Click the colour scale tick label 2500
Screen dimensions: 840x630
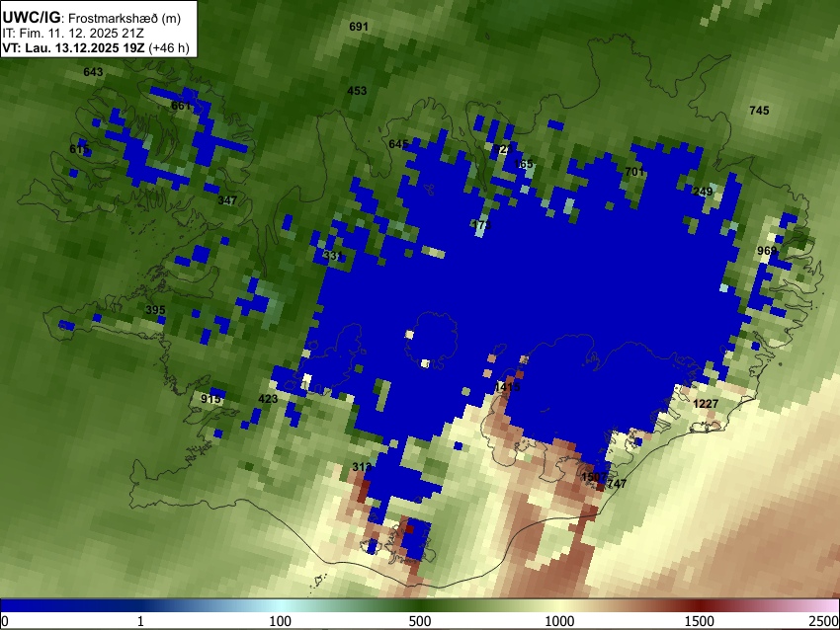click(x=824, y=621)
